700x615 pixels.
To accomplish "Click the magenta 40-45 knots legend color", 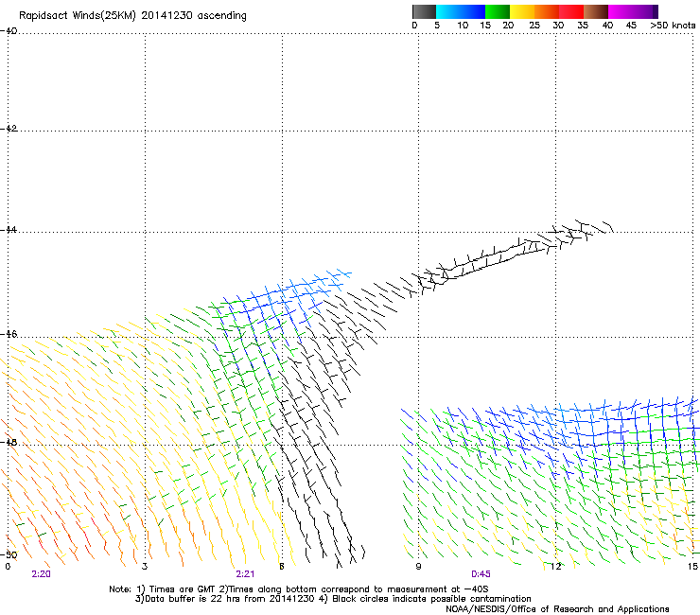I will [621, 11].
